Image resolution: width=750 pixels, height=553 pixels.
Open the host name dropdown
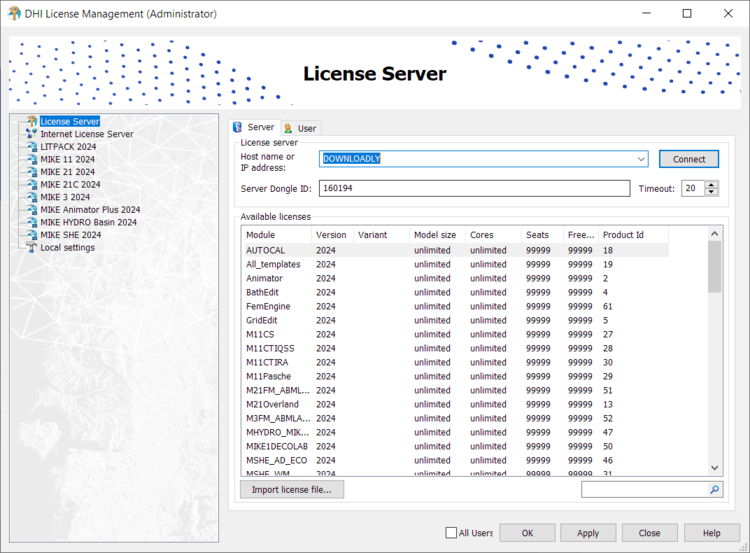coord(641,159)
